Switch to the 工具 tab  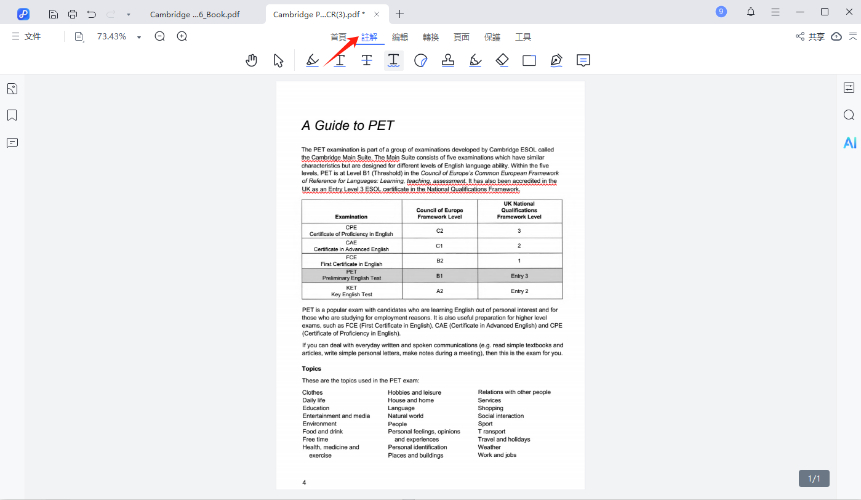pos(523,37)
